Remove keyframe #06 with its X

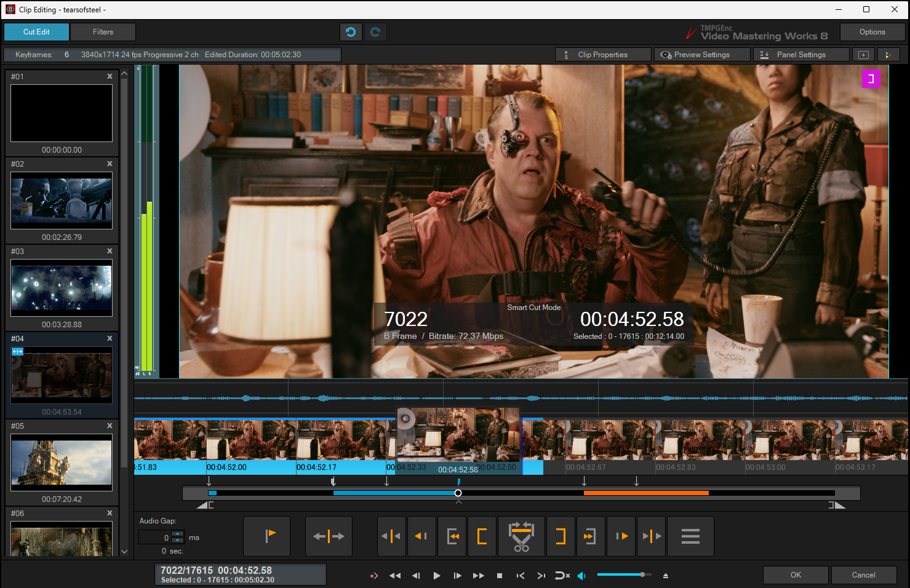(x=110, y=513)
